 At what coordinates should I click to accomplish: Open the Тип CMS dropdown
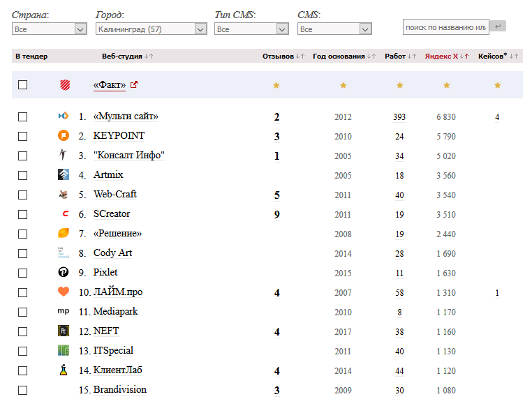click(x=251, y=29)
